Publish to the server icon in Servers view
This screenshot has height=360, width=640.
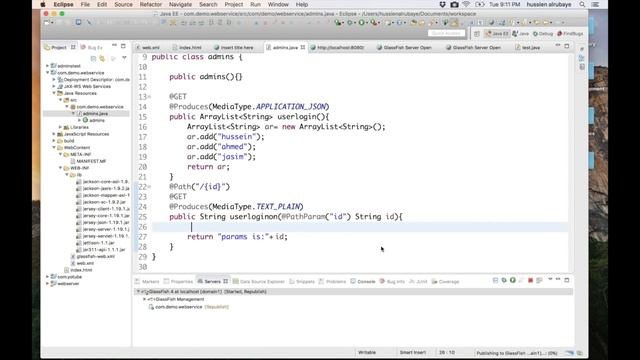539,280
